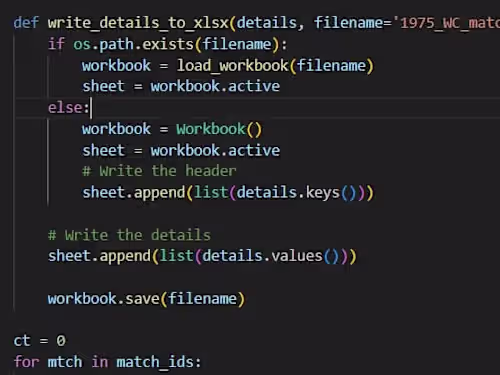The width and height of the screenshot is (500, 375).
Task: Click the '# Write the header' comment
Action: point(159,171)
